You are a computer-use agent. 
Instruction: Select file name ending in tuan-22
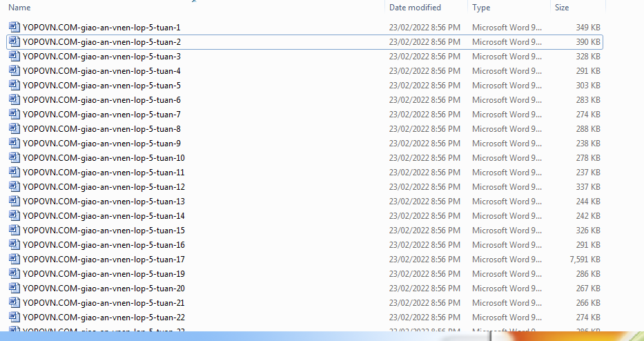click(104, 317)
